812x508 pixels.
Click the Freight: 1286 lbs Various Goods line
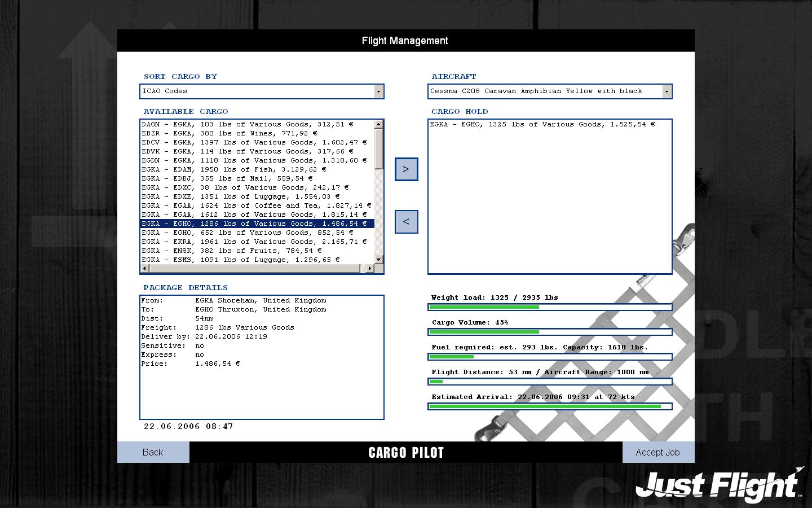pyautogui.click(x=218, y=327)
